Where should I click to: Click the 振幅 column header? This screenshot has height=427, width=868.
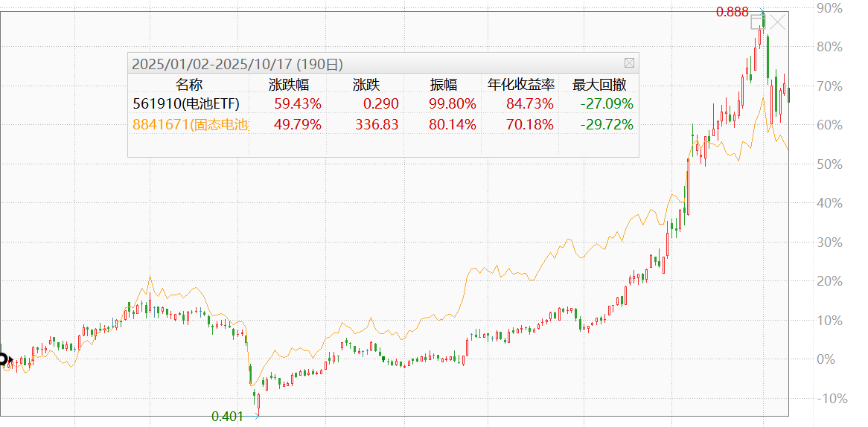[444, 84]
